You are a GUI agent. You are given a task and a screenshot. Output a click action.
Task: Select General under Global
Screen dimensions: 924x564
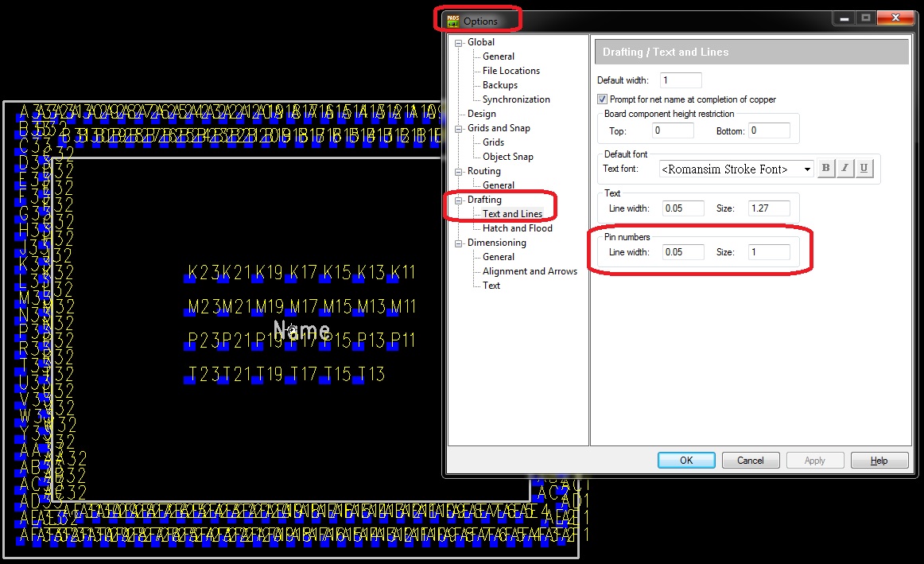tap(498, 56)
